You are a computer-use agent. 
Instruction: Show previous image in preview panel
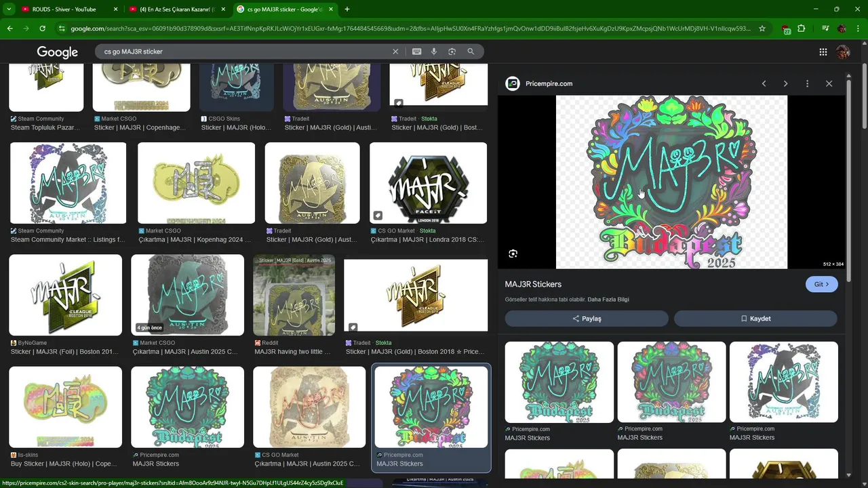(764, 83)
